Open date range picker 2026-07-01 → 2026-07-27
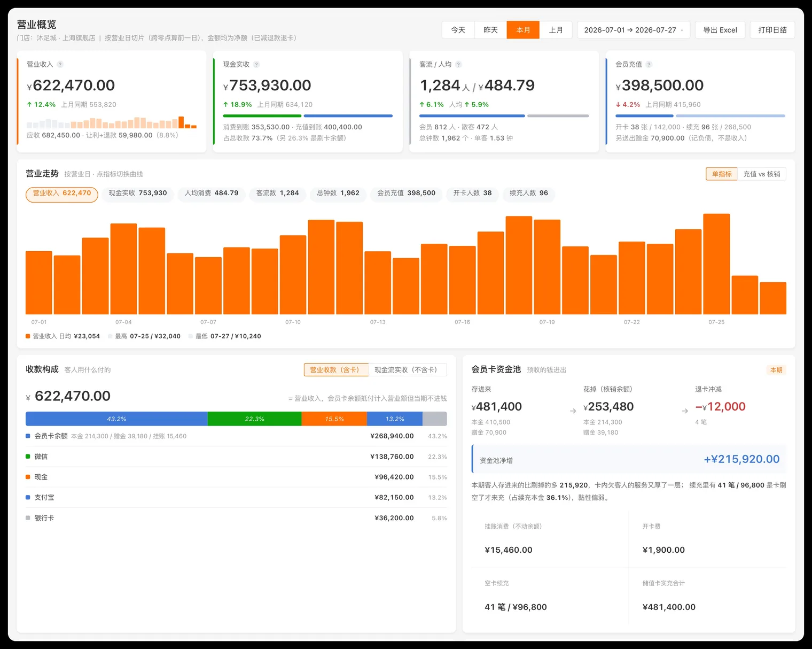 pyautogui.click(x=634, y=30)
